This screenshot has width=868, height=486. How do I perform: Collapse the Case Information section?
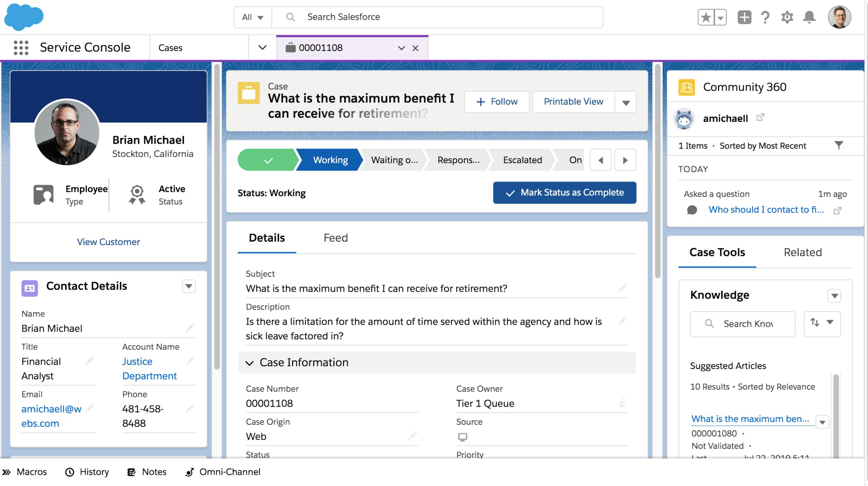pos(437,363)
